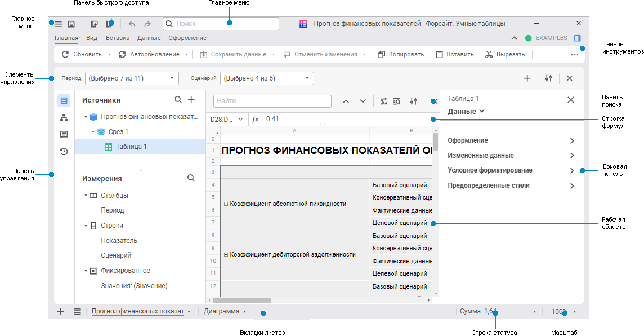644x336 pixels.
Task: Open the Сохранить данные dropdown arrow
Action: click(274, 54)
